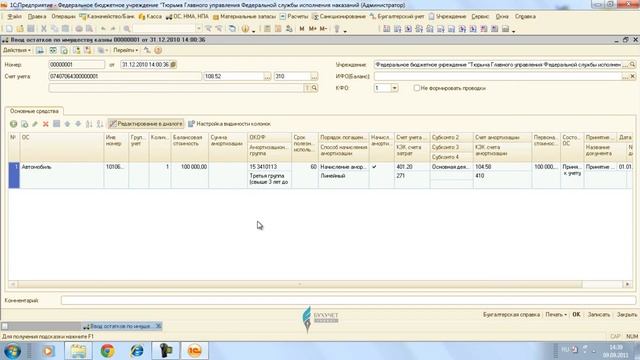The height and width of the screenshot is (360, 640).
Task: Open main toolbar search box dropdown arrow
Action: [199, 29]
